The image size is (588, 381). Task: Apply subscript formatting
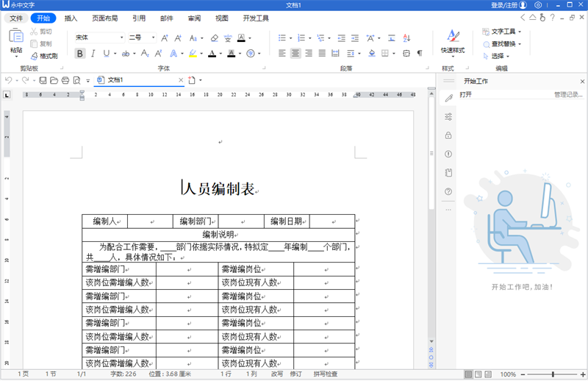(145, 53)
